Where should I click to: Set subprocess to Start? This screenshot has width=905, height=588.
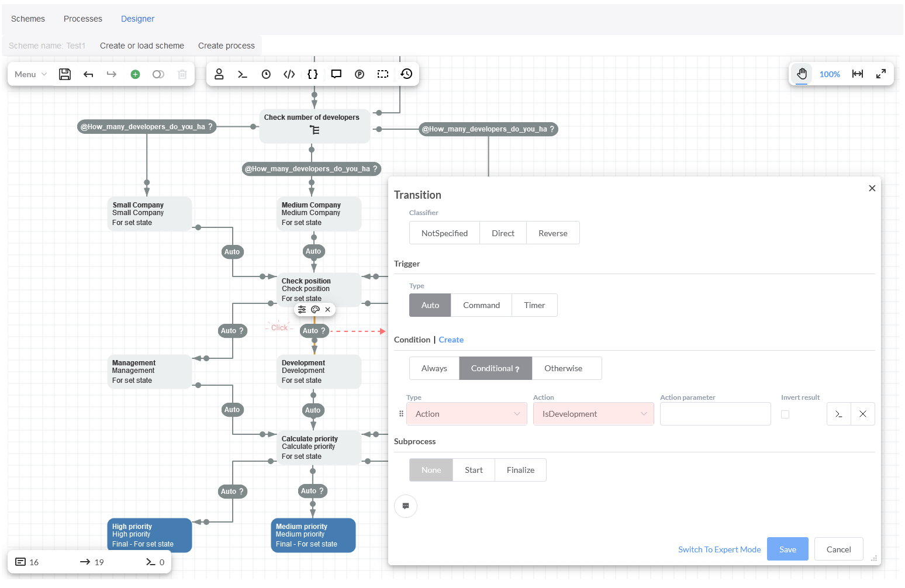coord(474,470)
